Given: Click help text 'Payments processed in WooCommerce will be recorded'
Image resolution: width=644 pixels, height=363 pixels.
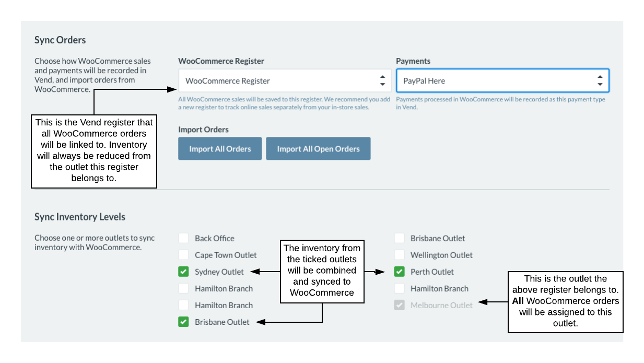Looking at the screenshot, I should click(x=500, y=103).
